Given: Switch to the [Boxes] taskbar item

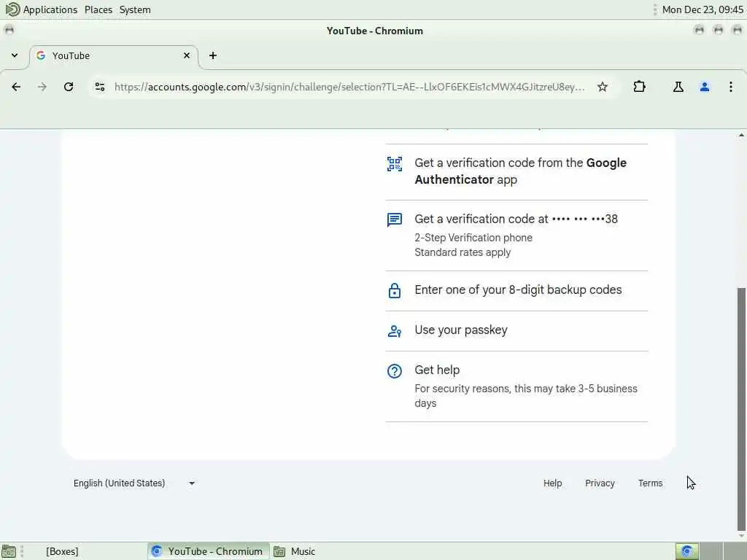Looking at the screenshot, I should click(62, 551).
